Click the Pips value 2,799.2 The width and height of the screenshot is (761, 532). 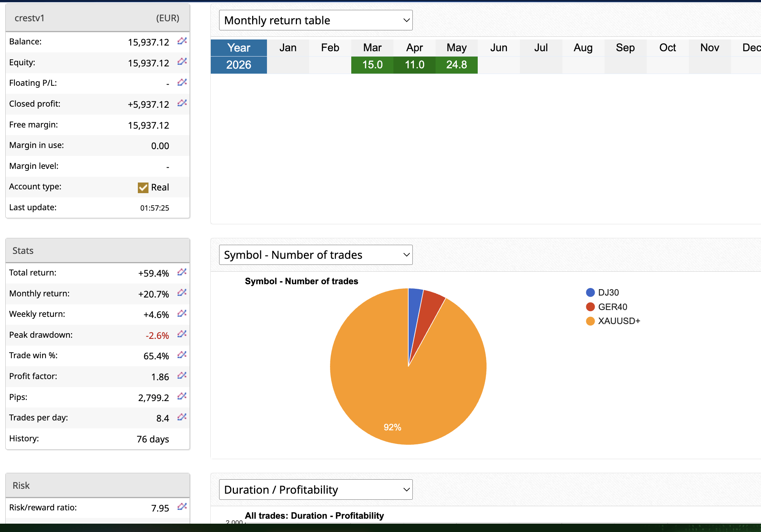click(x=153, y=398)
